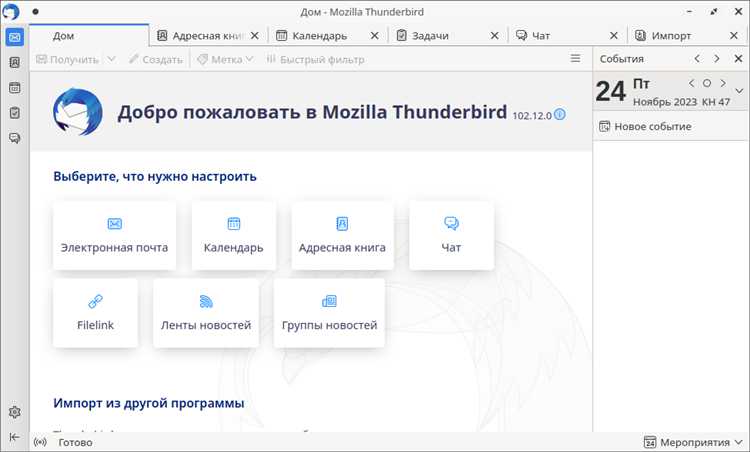
Task: Expand the Получить dropdown arrow
Action: coord(111,59)
